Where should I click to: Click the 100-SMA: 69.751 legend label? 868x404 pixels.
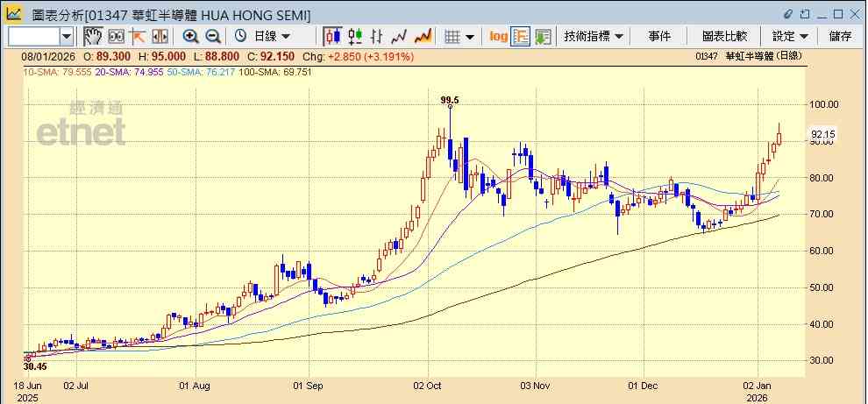tap(274, 72)
